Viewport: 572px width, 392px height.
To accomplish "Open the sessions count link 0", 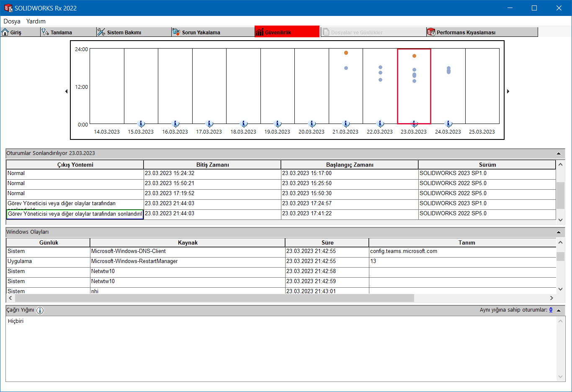I will click(x=551, y=310).
